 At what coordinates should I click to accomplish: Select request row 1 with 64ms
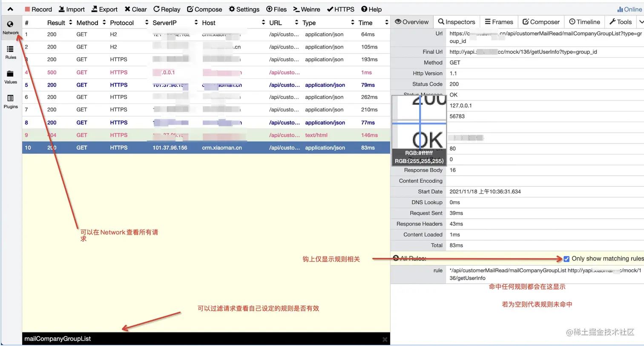[206, 34]
